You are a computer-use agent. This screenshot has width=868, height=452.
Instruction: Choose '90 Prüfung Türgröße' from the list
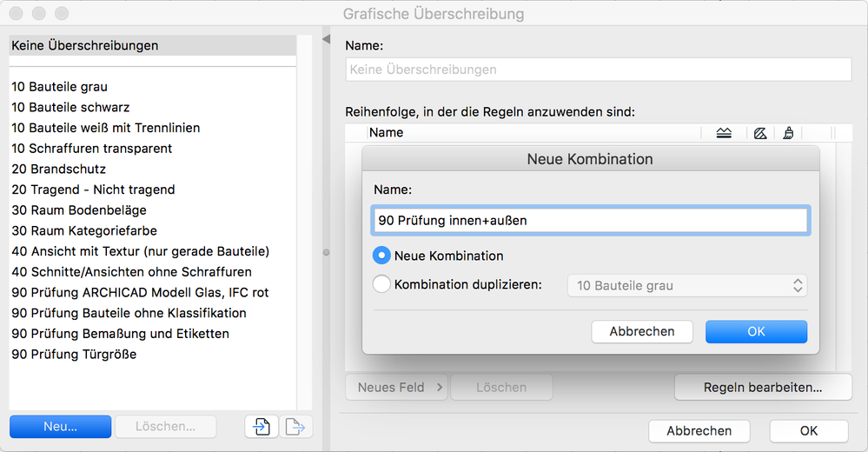point(74,354)
